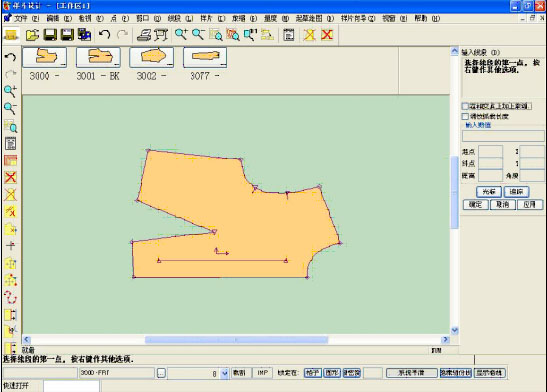Click the 输入数值 value input field
The width and height of the screenshot is (547, 392).
pos(503,136)
